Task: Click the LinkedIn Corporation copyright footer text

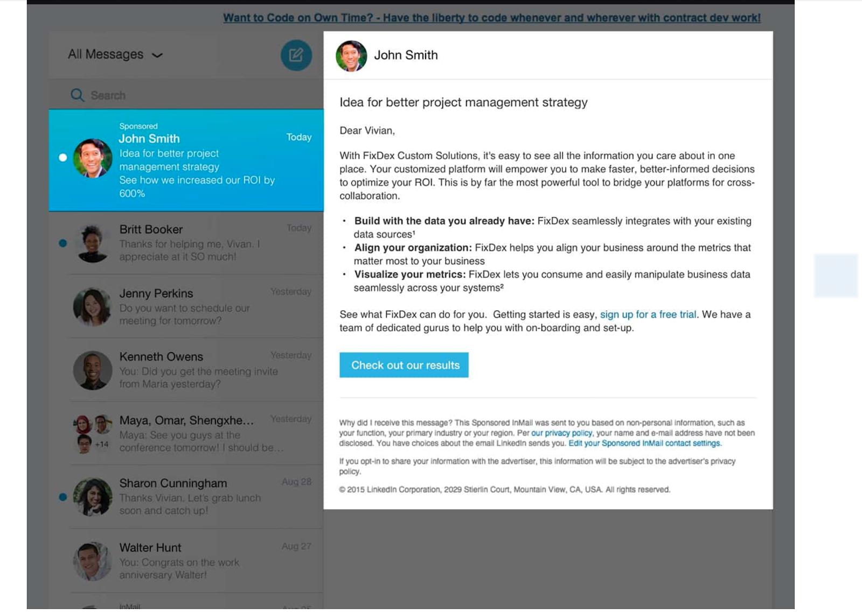Action: pyautogui.click(x=505, y=489)
